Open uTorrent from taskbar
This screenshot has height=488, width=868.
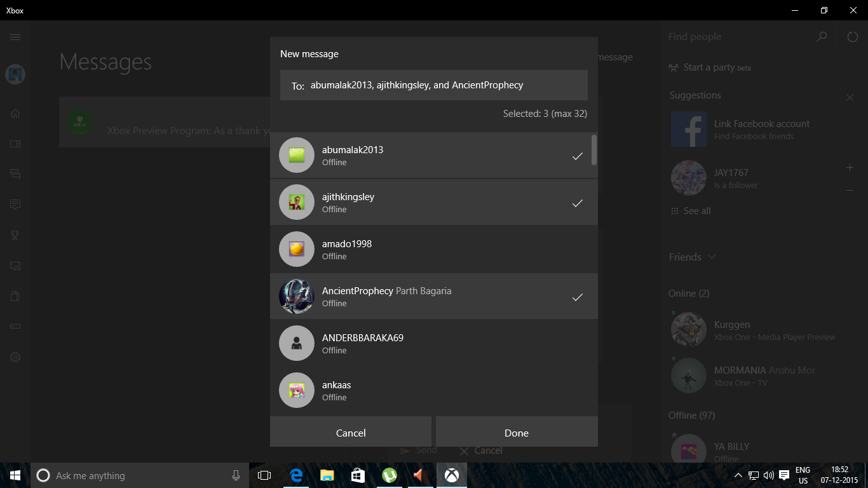pyautogui.click(x=389, y=475)
